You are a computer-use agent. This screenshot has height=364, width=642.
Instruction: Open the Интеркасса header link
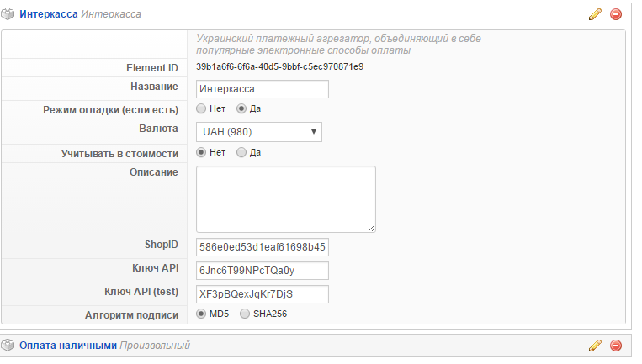tap(49, 14)
